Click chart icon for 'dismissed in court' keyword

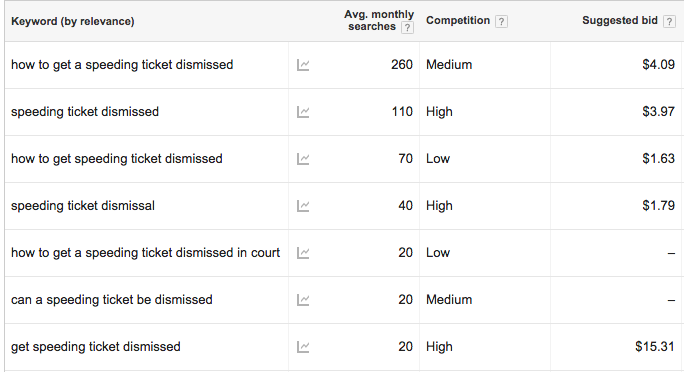point(303,253)
